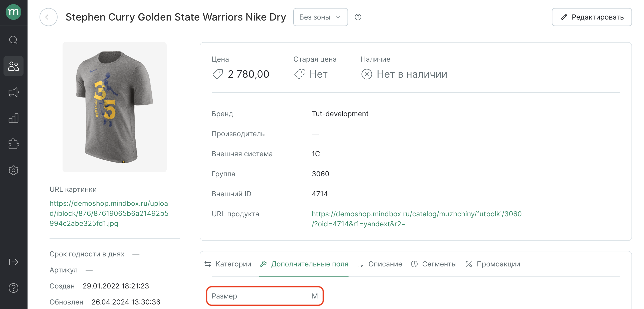Open the search icon in sidebar
The image size is (644, 309).
[14, 40]
